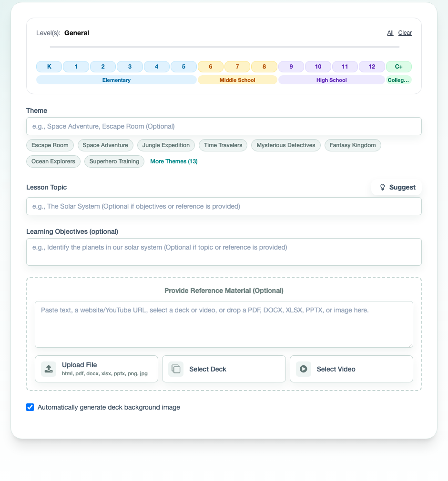Click the All link
This screenshot has height=481, width=448.
tap(390, 33)
